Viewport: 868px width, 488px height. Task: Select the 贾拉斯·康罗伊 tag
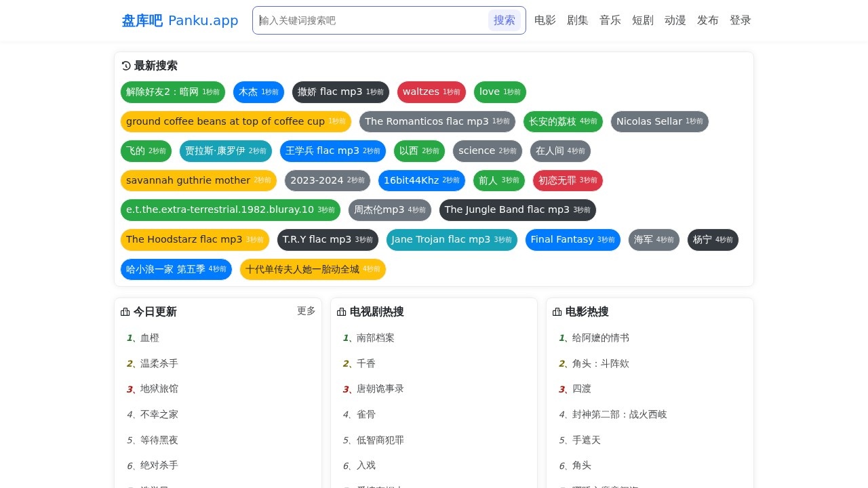(226, 151)
